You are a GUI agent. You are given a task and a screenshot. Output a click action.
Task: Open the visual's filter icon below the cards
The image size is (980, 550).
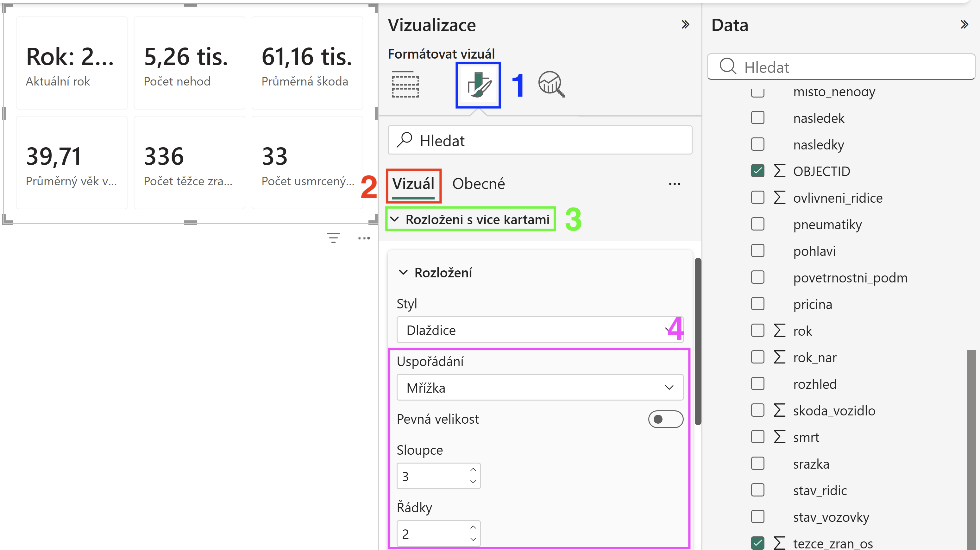333,238
